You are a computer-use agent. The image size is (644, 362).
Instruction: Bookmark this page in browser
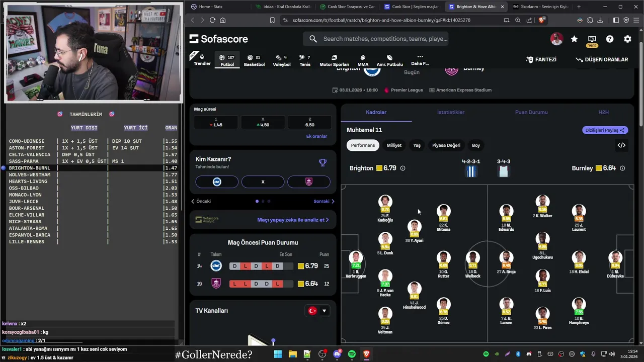(x=272, y=20)
